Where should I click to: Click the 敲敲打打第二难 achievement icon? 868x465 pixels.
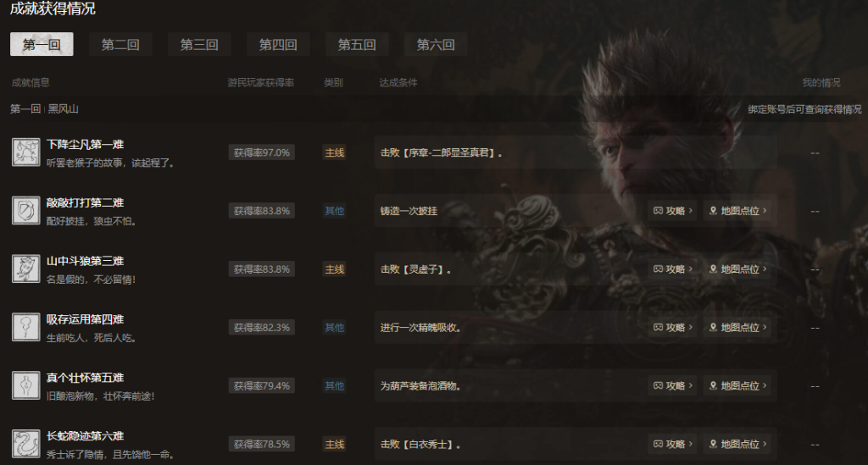[26, 211]
